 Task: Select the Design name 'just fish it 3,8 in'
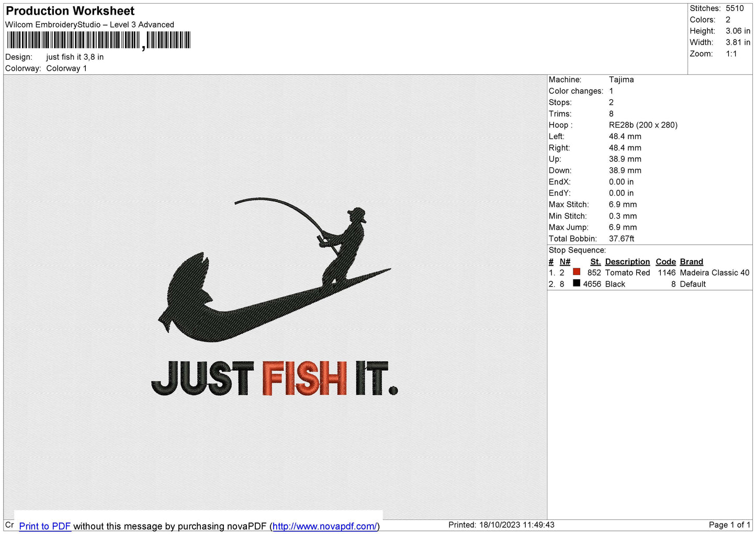pyautogui.click(x=74, y=56)
